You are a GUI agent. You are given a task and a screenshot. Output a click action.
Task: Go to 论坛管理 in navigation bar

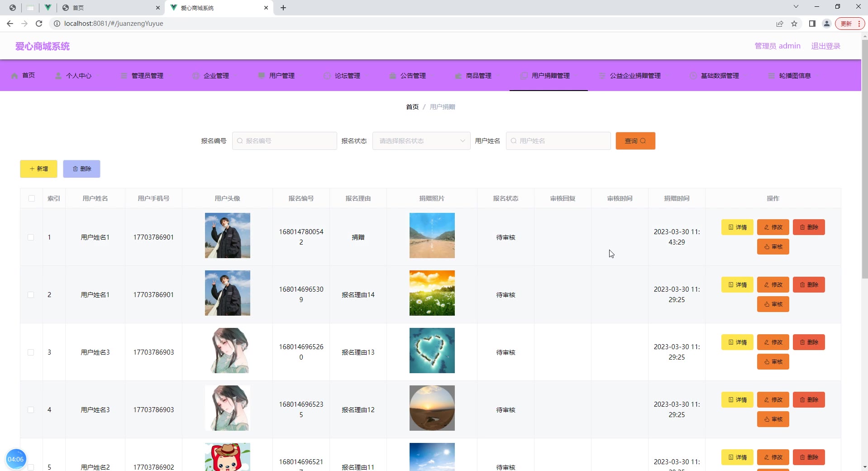click(347, 76)
